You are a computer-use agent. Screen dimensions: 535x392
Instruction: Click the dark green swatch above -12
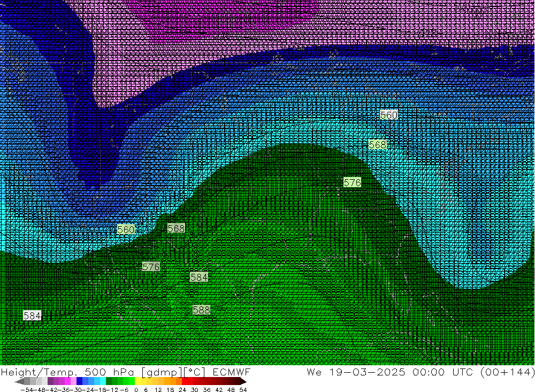(x=109, y=381)
